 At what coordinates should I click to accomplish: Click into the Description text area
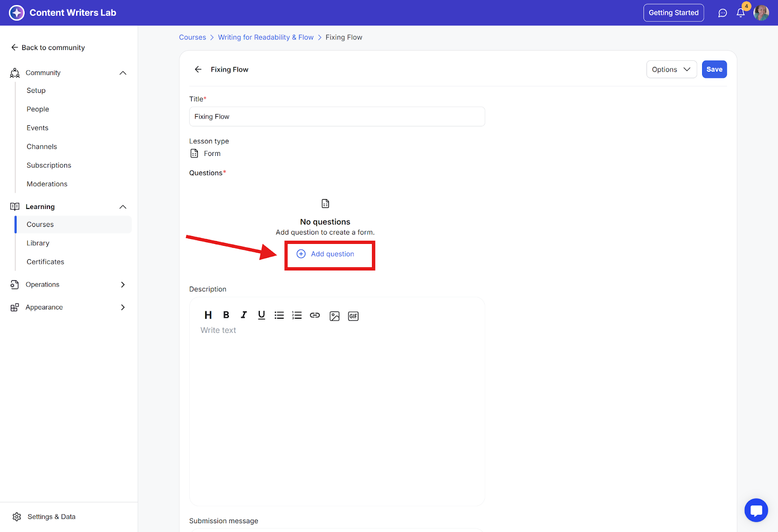point(337,413)
